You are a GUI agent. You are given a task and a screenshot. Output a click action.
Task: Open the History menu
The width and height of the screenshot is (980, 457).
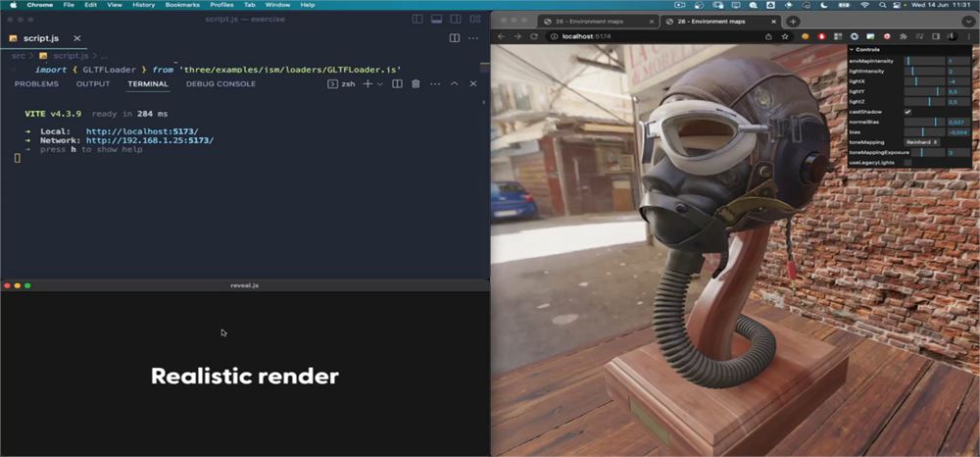(143, 5)
